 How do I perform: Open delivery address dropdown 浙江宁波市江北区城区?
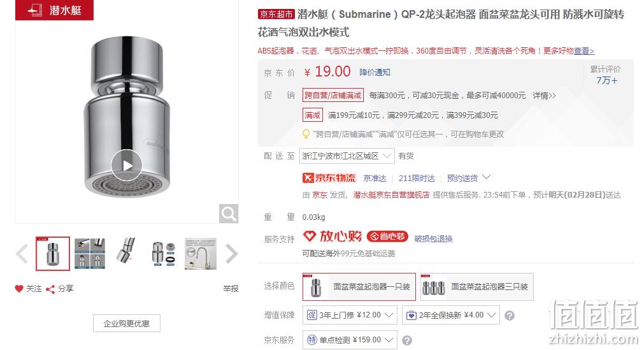[x=347, y=156]
